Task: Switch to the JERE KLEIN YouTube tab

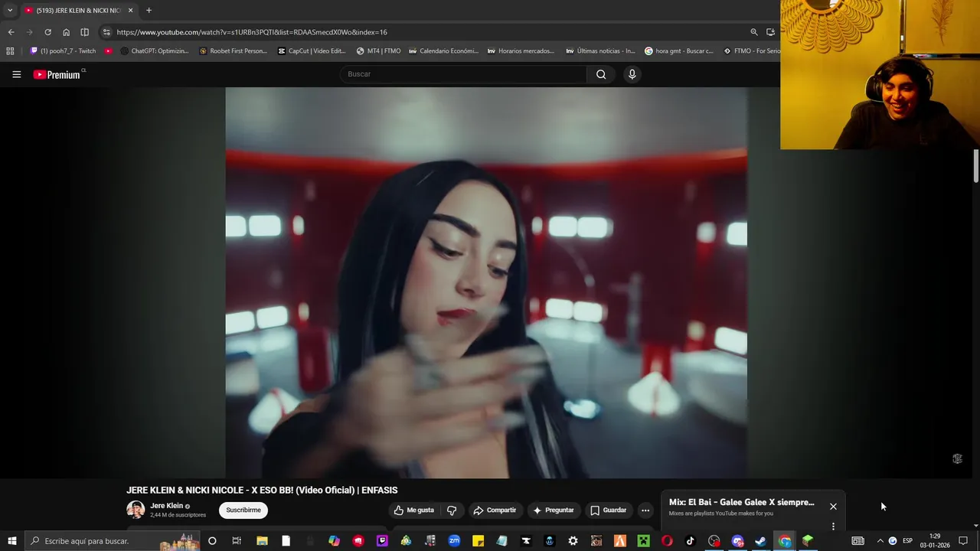Action: 79,11
